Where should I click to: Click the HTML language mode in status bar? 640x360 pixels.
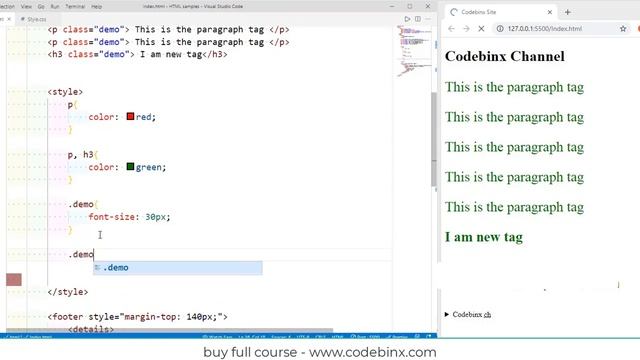pos(337,337)
